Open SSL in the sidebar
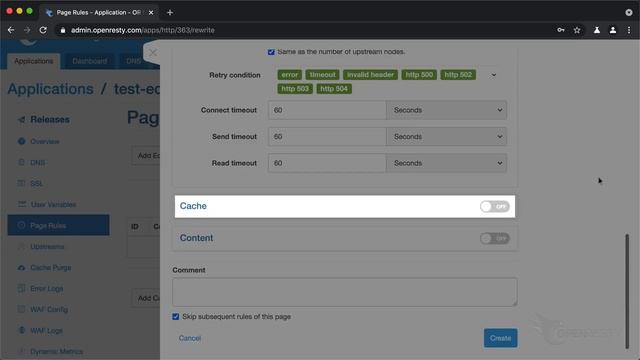This screenshot has height=360, width=640. [36, 183]
